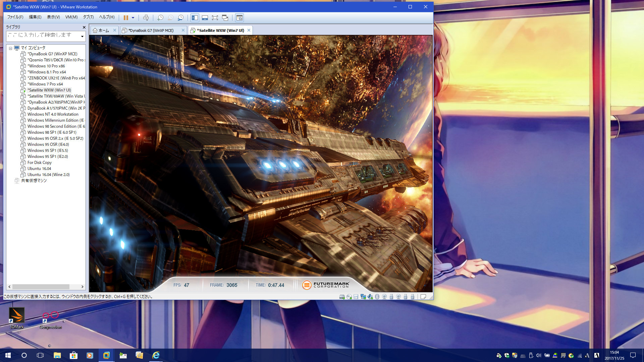Click the library horizontal scrollbar thumb
The image size is (644, 362).
click(x=41, y=287)
